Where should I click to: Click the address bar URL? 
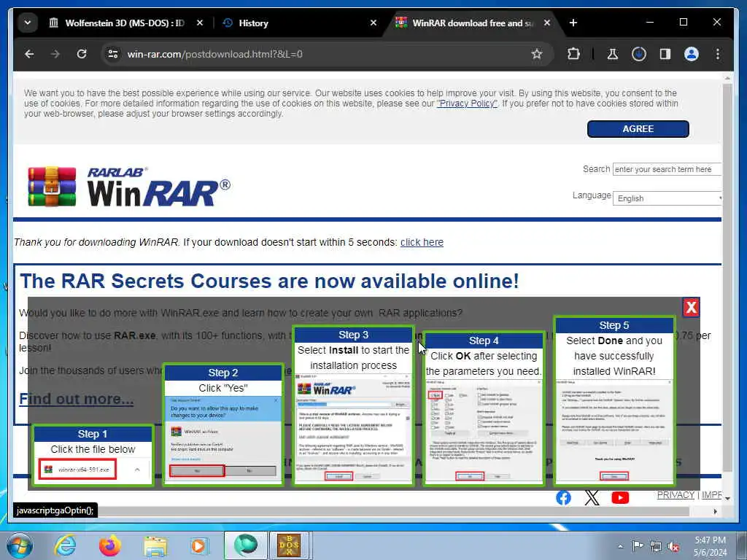tap(214, 54)
